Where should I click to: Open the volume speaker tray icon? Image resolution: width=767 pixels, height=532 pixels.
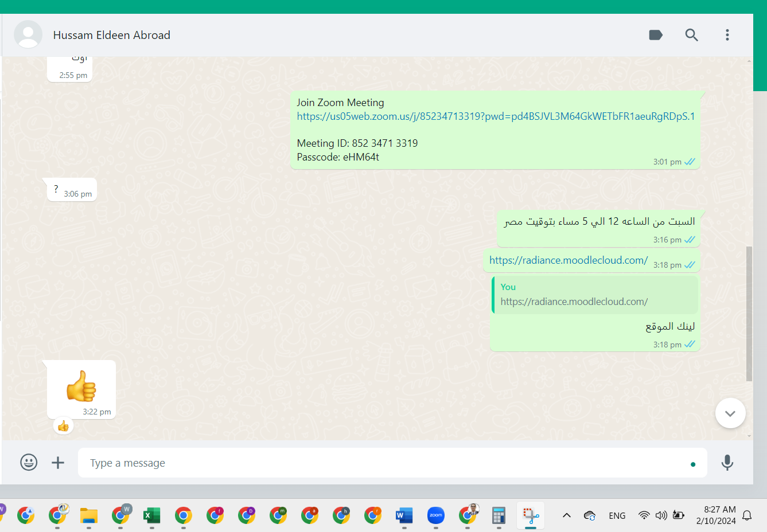(x=661, y=515)
